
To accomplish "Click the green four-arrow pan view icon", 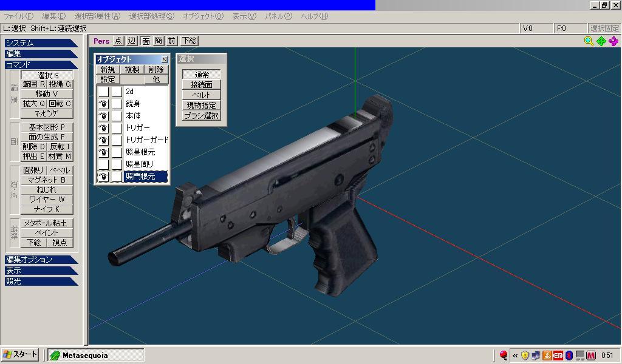I will pos(601,41).
